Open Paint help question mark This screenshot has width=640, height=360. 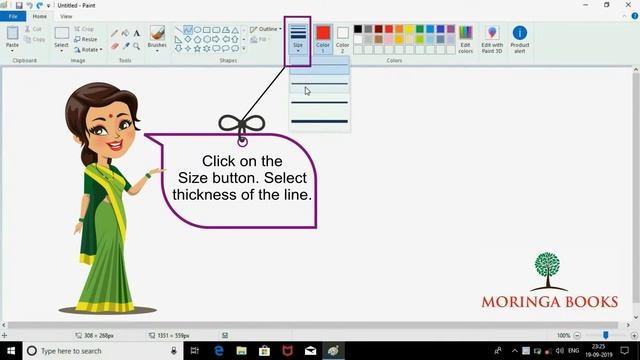click(x=635, y=16)
